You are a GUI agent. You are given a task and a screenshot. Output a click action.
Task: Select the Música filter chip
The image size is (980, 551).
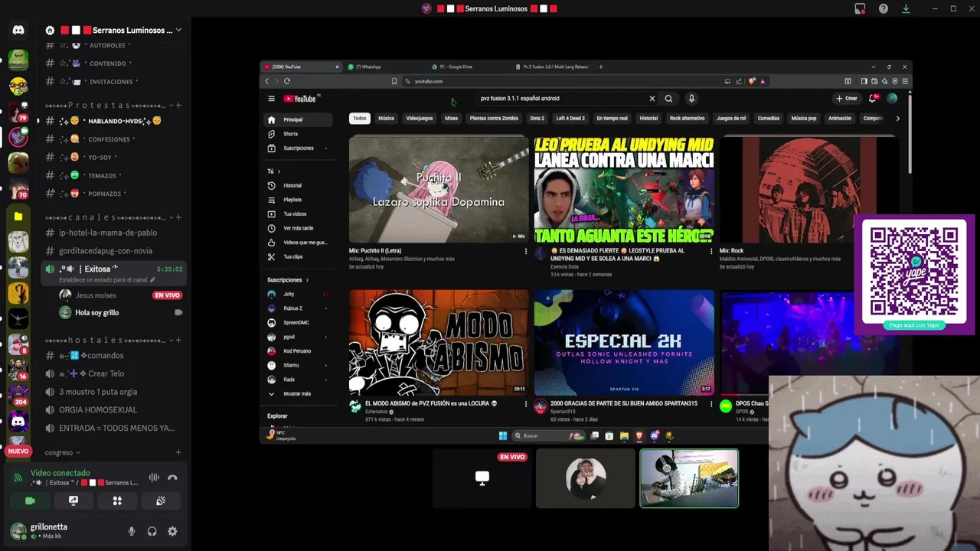tap(386, 119)
